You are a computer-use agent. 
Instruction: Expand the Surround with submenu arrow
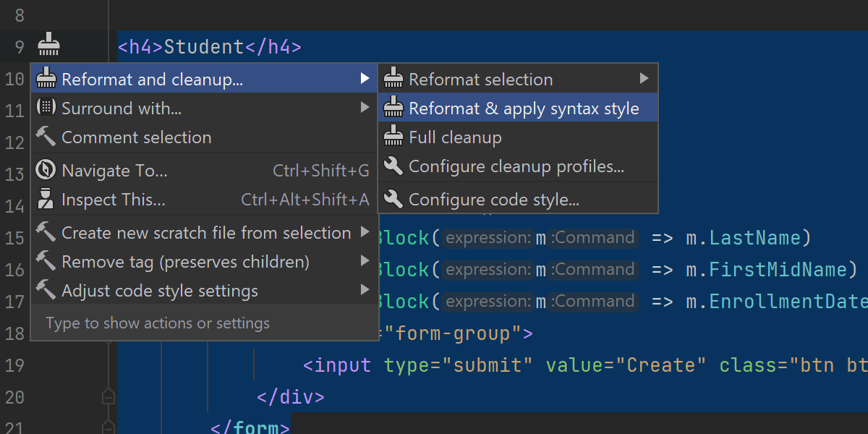[365, 108]
